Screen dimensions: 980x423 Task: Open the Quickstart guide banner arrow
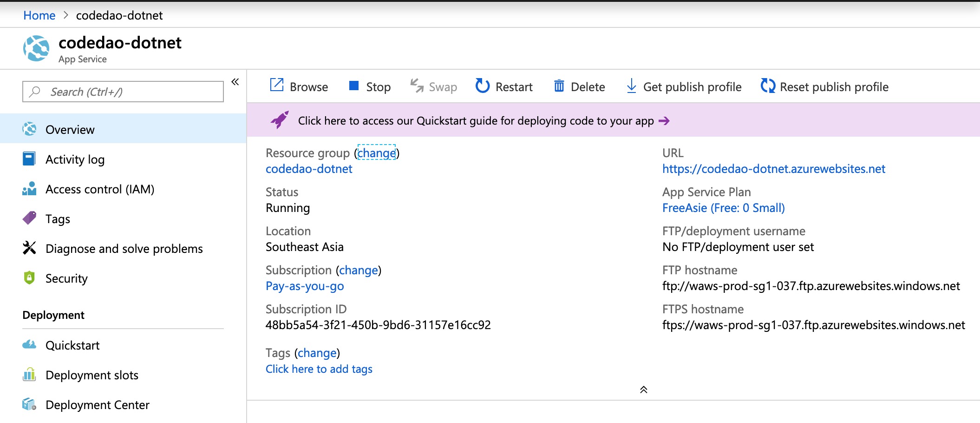pos(665,121)
